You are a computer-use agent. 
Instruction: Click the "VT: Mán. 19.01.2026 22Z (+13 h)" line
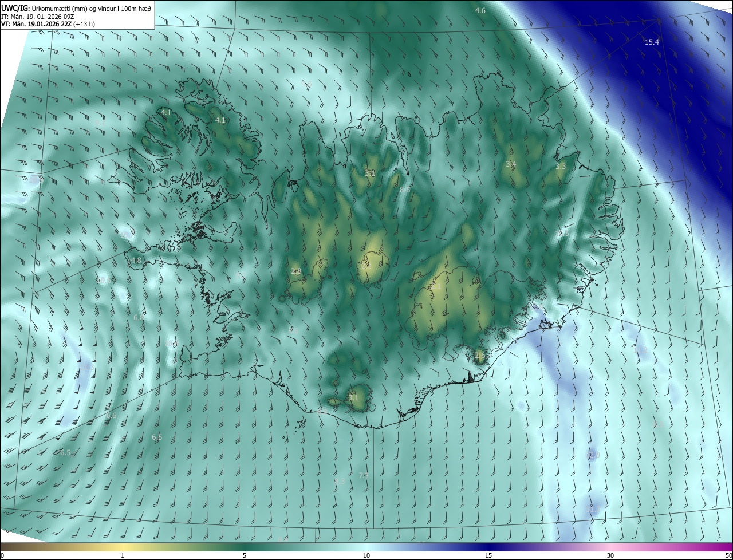tap(48, 23)
